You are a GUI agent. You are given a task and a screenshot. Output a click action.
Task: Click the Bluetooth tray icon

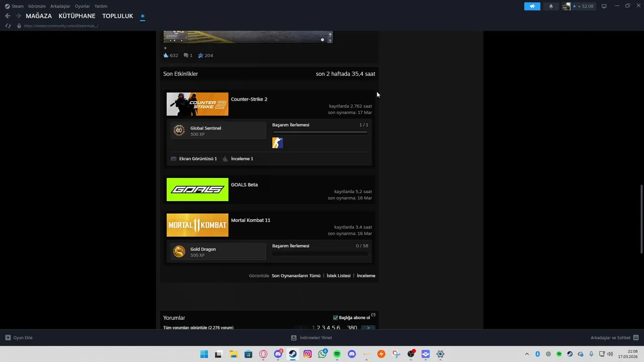(x=537, y=354)
